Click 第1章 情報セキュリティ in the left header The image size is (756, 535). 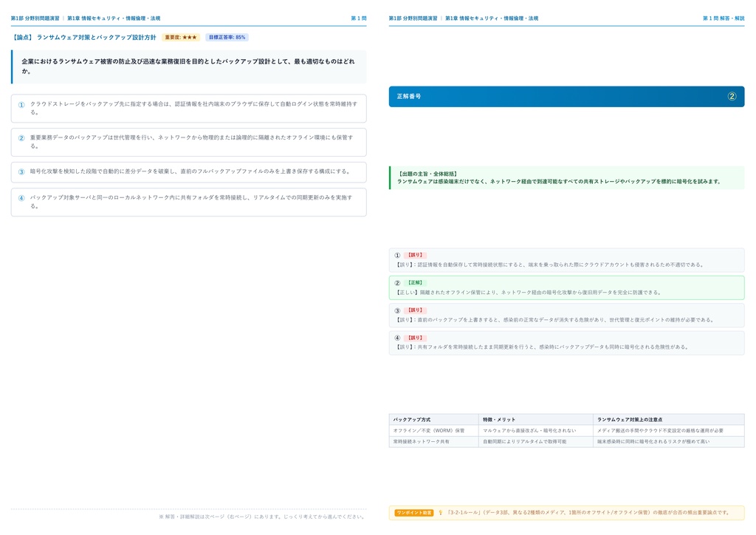(114, 18)
